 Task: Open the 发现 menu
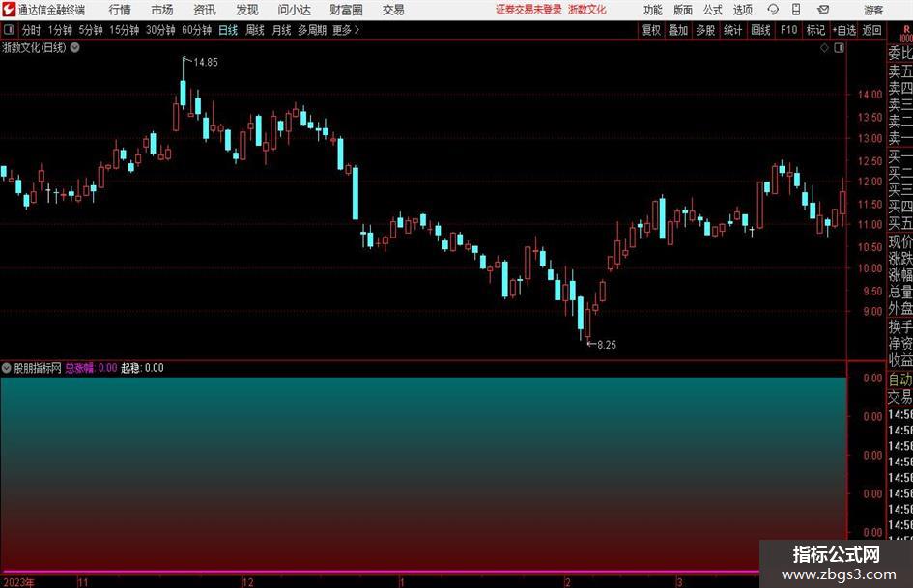point(247,10)
